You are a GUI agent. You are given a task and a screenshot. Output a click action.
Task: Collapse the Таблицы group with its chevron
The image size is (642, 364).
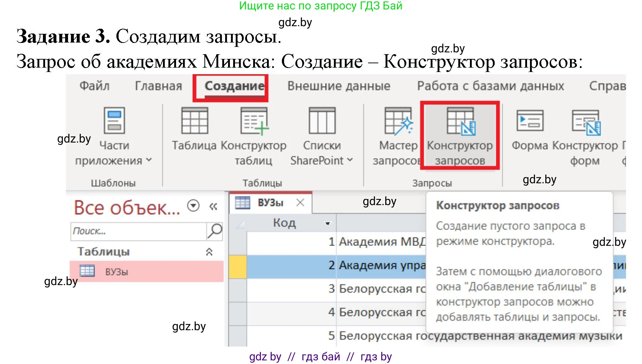[208, 251]
